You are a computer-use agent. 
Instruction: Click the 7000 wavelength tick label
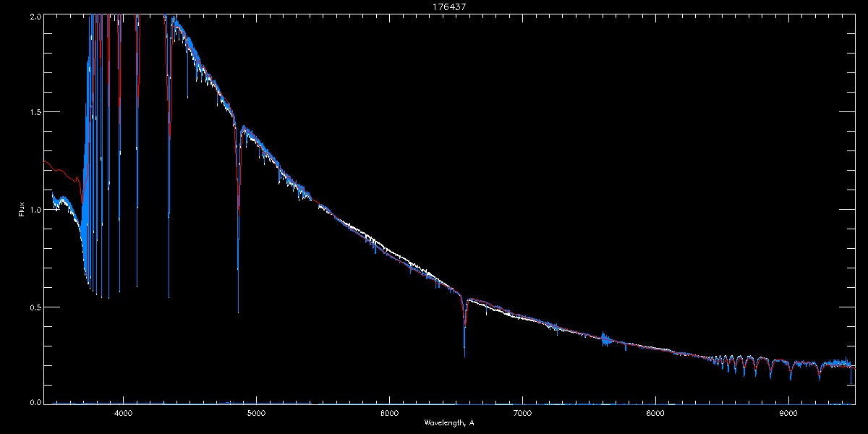(x=522, y=414)
